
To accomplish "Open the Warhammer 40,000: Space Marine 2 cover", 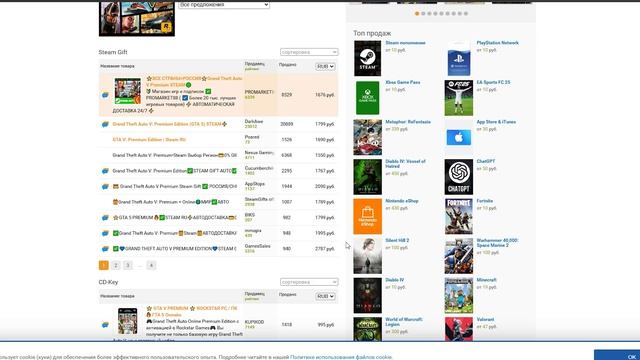I will pos(459,256).
